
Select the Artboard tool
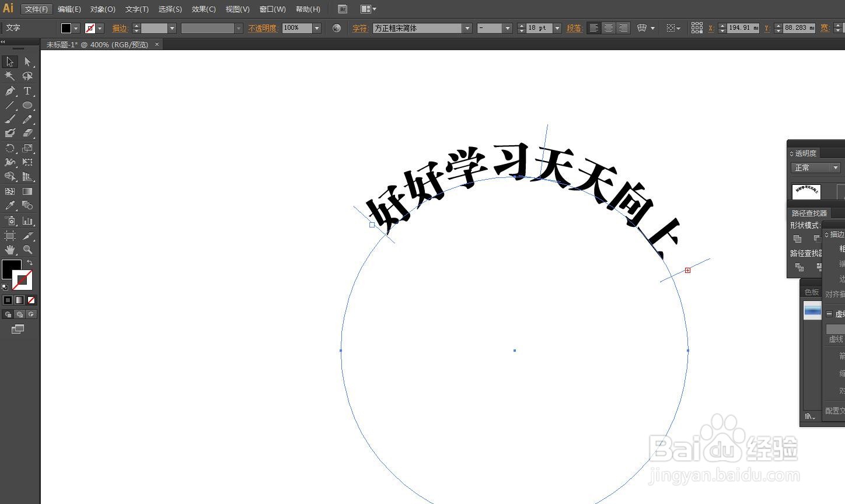pyautogui.click(x=10, y=236)
